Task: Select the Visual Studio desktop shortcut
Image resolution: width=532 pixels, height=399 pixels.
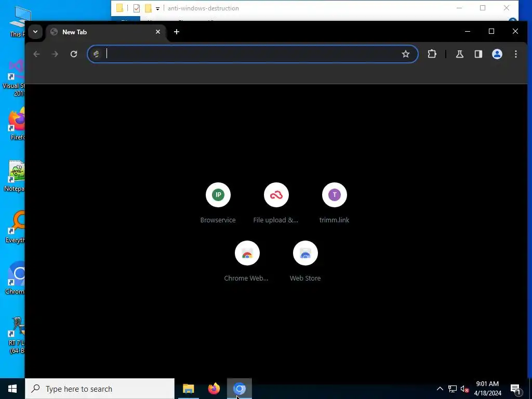Action: coord(14,78)
